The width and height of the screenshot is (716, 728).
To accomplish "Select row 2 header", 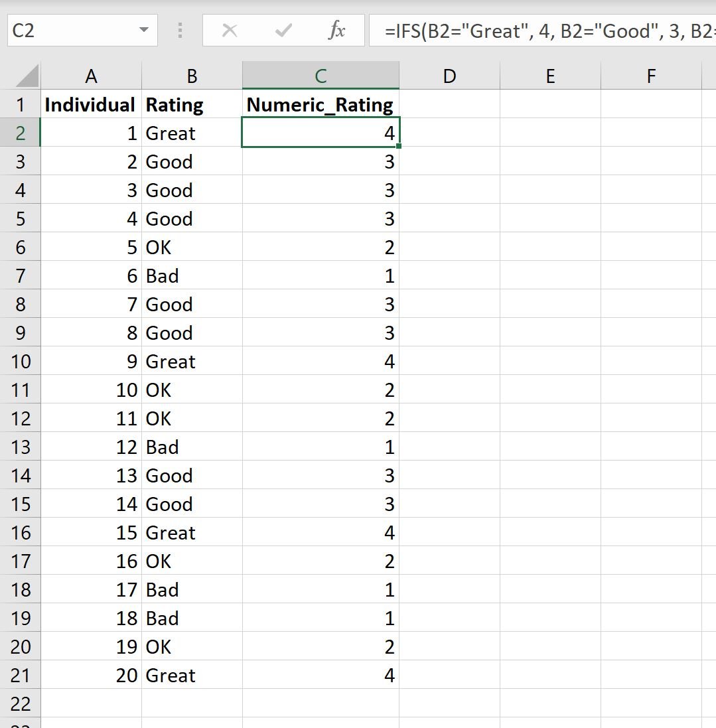I will tap(20, 133).
